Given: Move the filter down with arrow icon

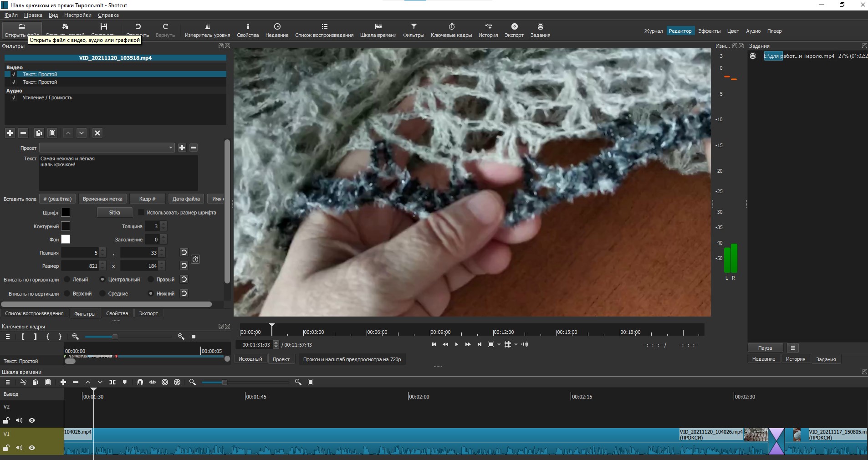Looking at the screenshot, I should point(82,133).
